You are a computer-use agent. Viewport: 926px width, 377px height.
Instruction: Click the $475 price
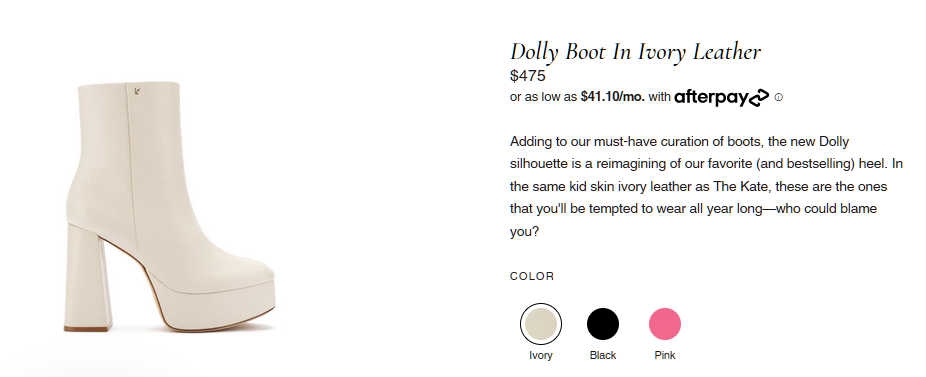(x=528, y=76)
